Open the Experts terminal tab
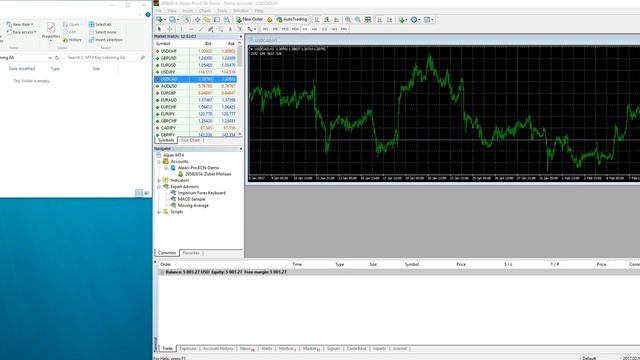Screen dimensions: 640x360 pyautogui.click(x=379, y=349)
